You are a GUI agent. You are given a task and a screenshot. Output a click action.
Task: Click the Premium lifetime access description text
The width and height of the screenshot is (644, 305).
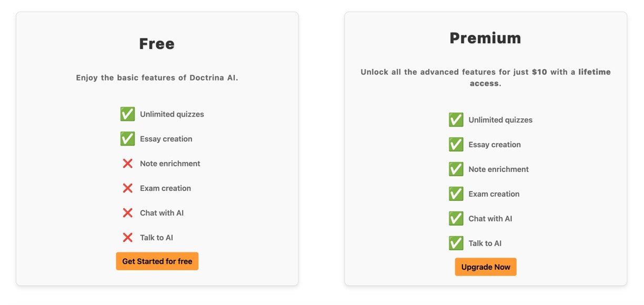(485, 77)
